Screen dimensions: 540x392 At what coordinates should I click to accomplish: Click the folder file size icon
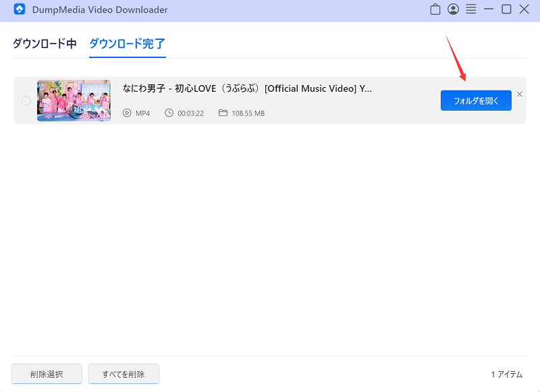pyautogui.click(x=223, y=113)
